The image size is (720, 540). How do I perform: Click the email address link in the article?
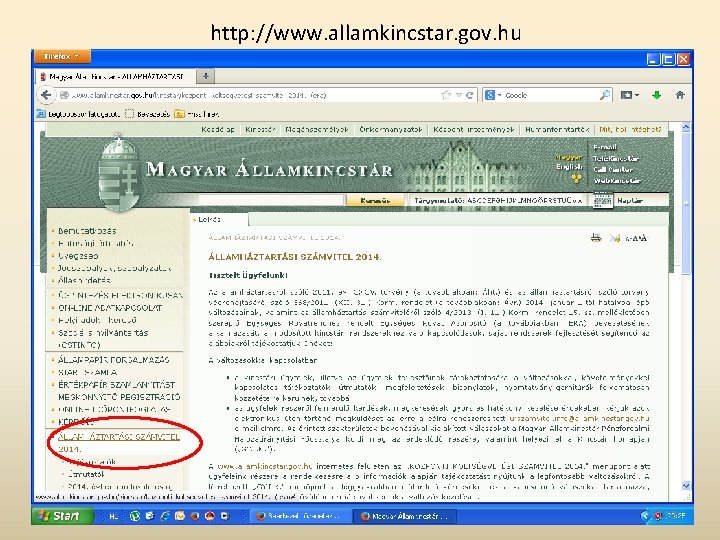click(x=579, y=418)
